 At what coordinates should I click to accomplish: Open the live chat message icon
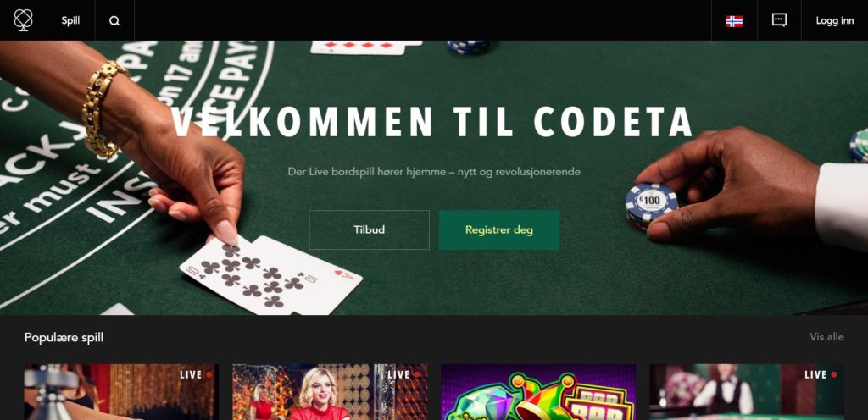(779, 19)
